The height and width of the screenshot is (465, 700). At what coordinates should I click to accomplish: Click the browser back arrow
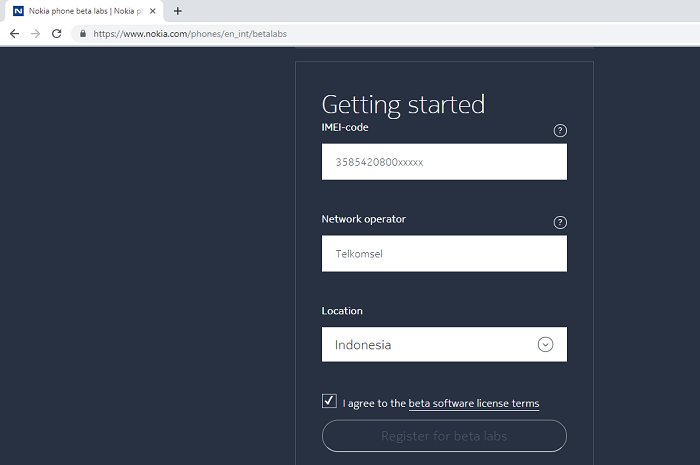(14, 34)
